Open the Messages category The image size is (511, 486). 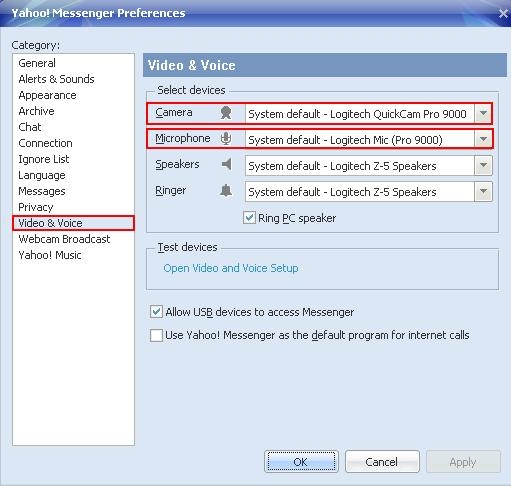[x=42, y=191]
